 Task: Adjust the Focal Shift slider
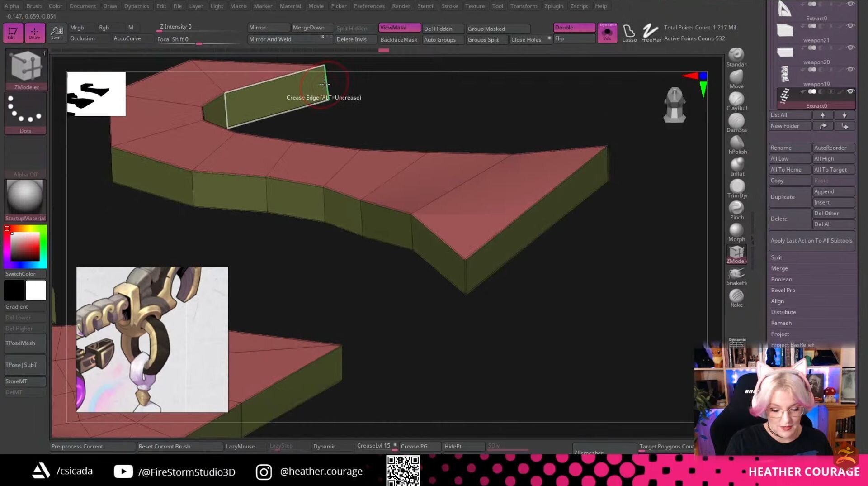(x=198, y=40)
